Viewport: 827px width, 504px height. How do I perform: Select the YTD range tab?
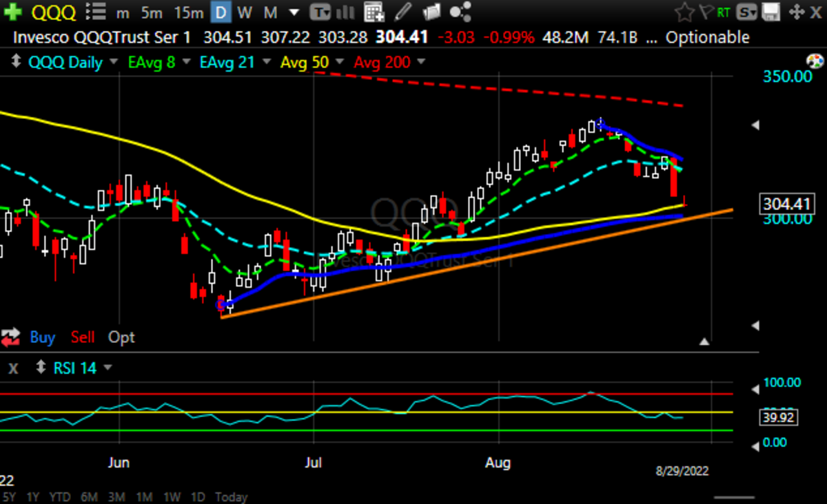61,496
